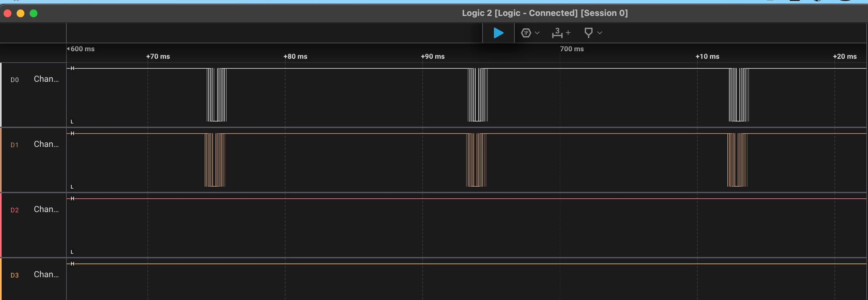The height and width of the screenshot is (300, 868).
Task: Open the dropdown beside the 1F hexagon icon
Action: point(538,33)
